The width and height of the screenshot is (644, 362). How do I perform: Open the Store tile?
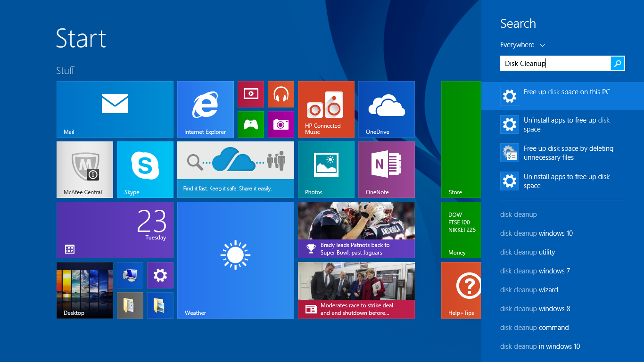[461, 140]
